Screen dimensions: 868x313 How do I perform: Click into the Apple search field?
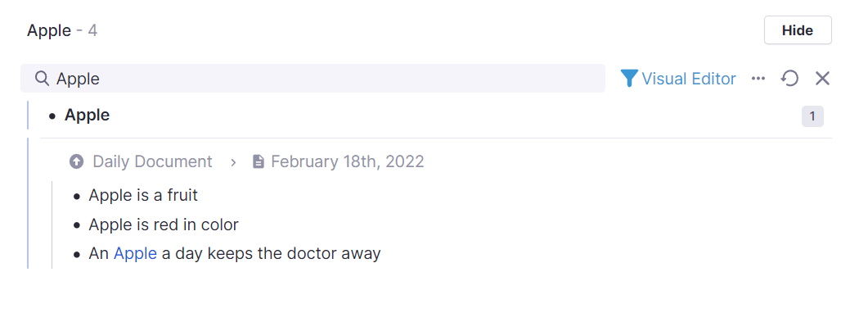[313, 78]
